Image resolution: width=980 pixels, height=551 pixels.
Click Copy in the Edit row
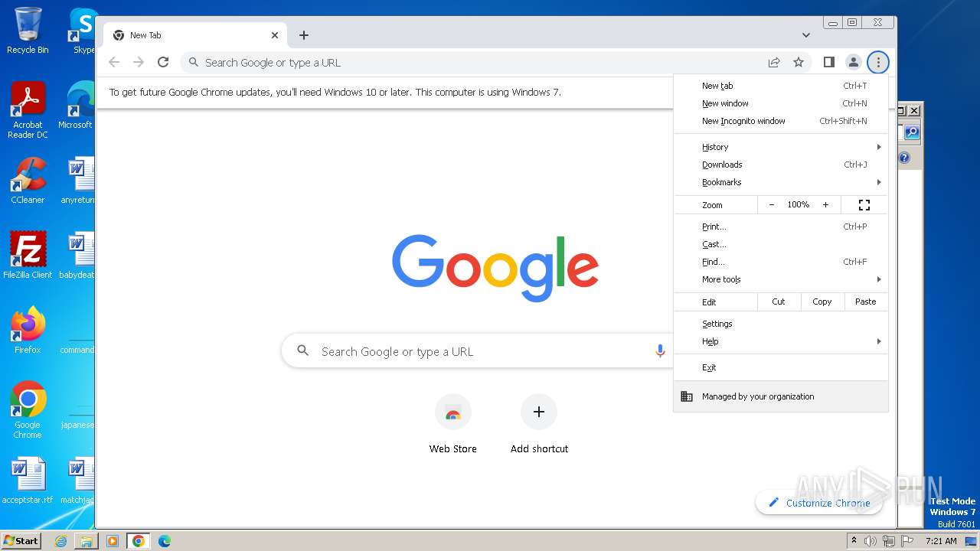coord(822,302)
